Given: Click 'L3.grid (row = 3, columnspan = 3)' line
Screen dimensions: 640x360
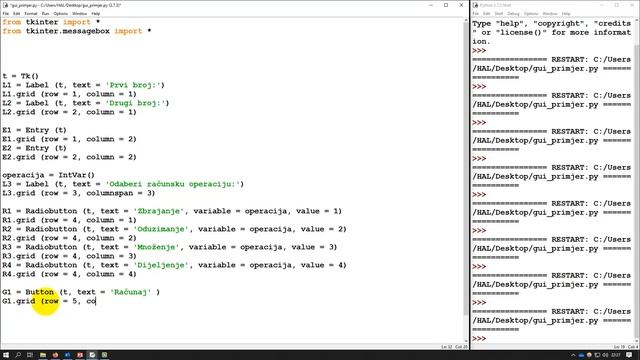Looking at the screenshot, I should [x=79, y=193].
